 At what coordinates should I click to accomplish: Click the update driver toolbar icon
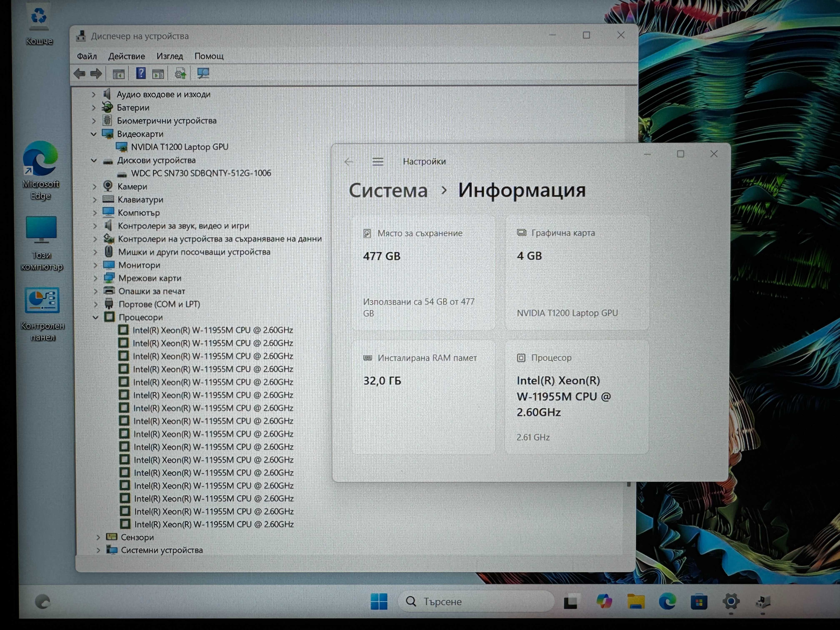(x=180, y=74)
